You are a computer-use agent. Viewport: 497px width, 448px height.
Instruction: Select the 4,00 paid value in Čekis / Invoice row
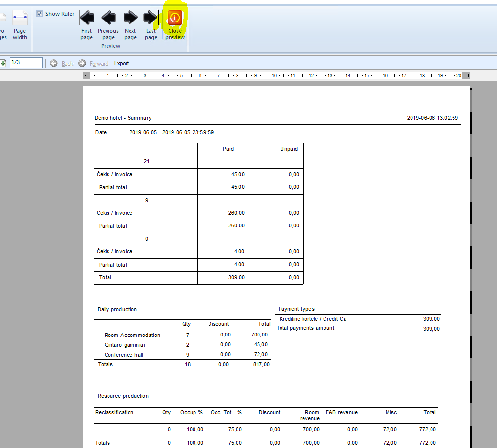239,251
